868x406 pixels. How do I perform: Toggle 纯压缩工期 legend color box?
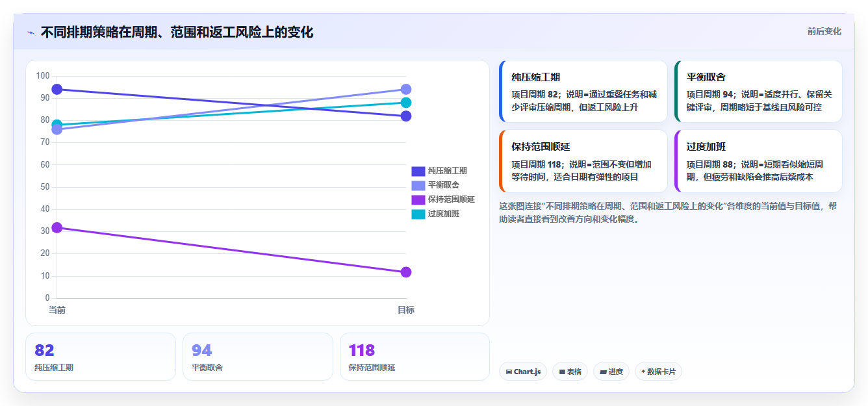(x=418, y=171)
